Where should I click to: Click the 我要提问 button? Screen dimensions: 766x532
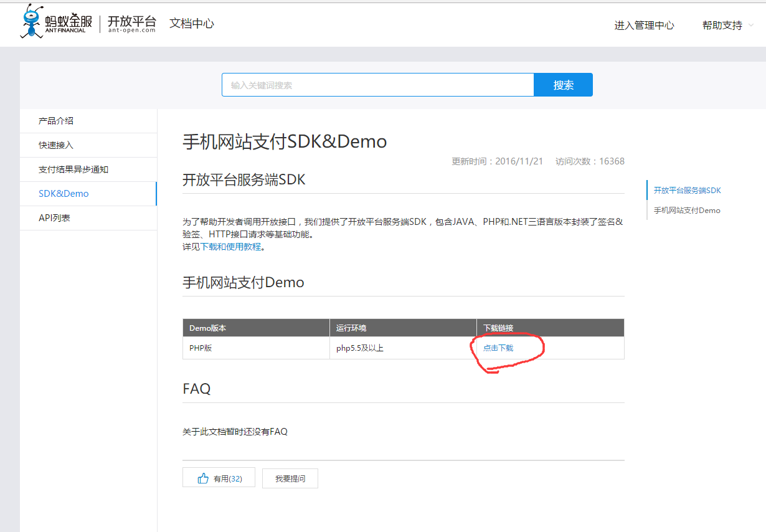point(290,478)
